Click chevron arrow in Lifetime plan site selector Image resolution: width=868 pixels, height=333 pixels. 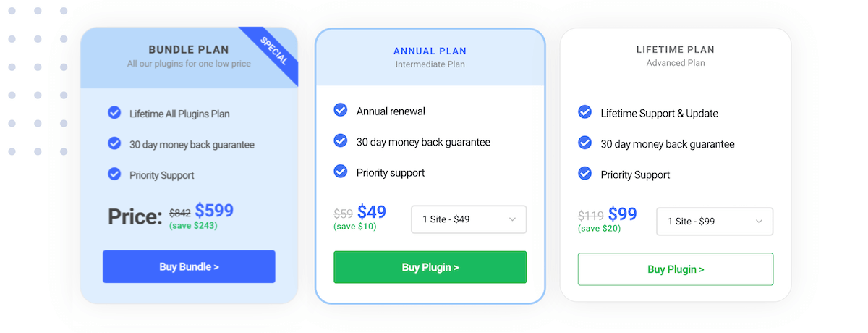[759, 222]
